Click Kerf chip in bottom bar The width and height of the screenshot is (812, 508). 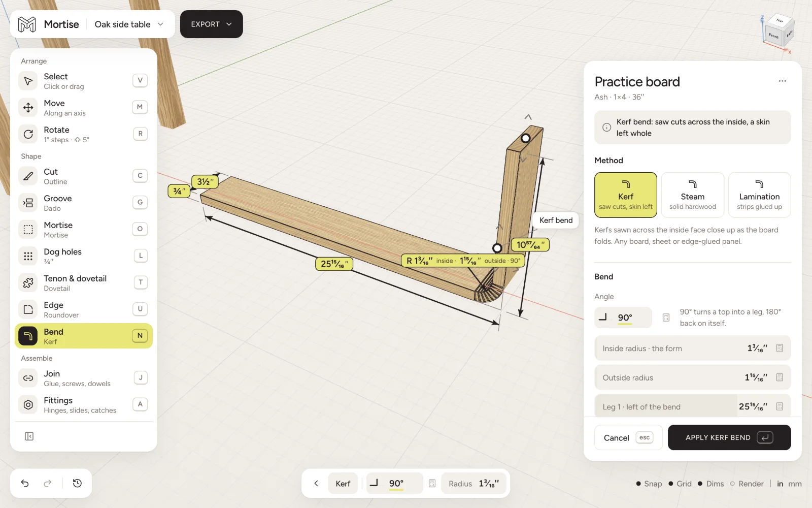[x=343, y=483]
